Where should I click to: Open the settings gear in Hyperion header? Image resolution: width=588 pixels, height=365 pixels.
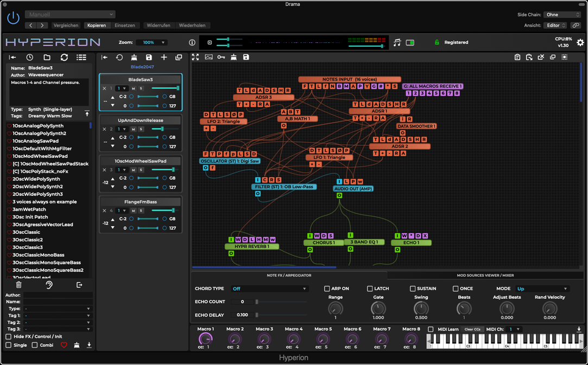(x=580, y=43)
